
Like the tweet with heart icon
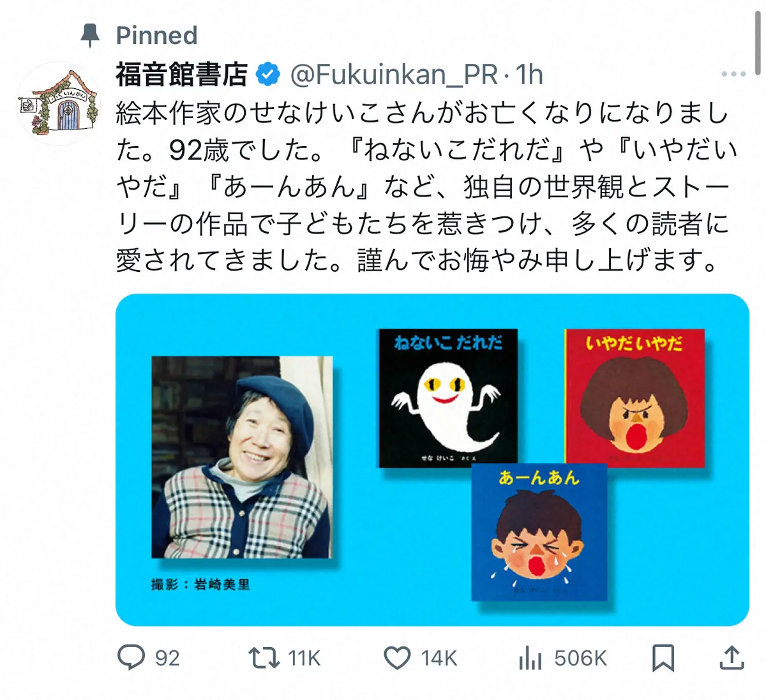pyautogui.click(x=397, y=658)
